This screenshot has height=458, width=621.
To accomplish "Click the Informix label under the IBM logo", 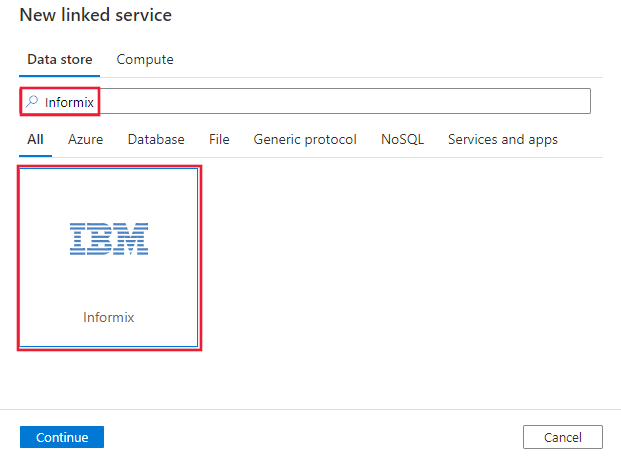I will (x=109, y=317).
